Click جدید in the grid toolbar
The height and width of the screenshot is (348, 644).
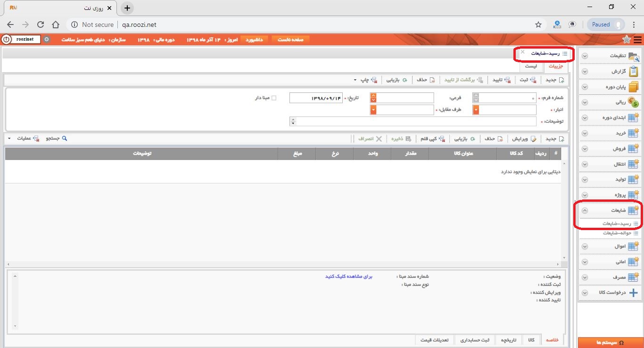(554, 139)
